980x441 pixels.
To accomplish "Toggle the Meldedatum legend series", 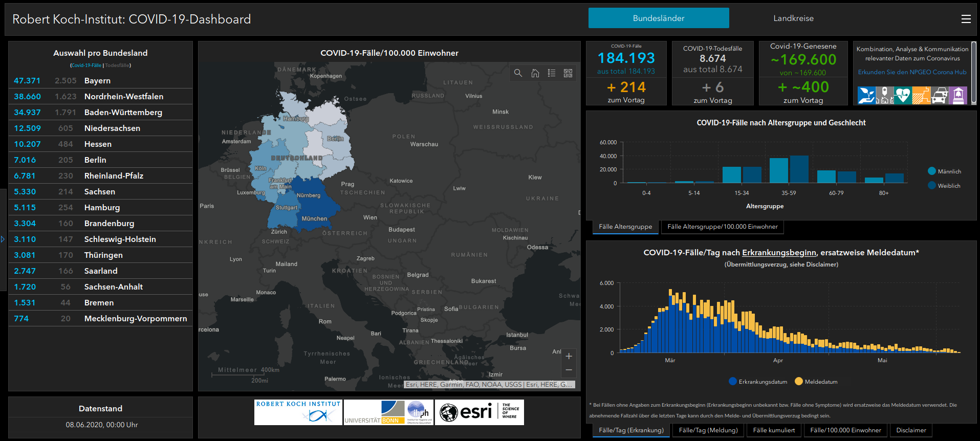I will [816, 382].
